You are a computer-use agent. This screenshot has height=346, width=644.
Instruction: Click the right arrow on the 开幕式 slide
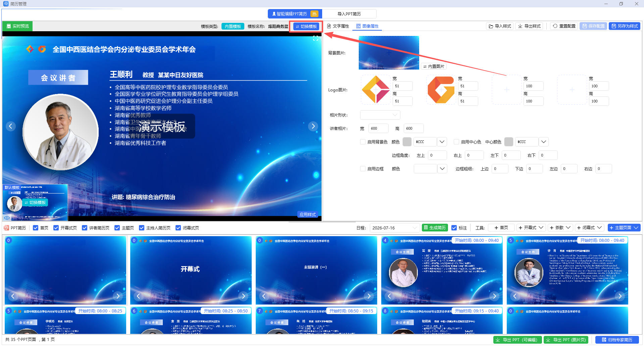coord(243,296)
